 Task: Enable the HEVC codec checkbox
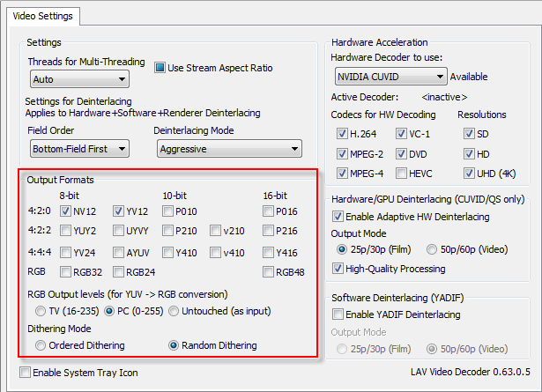point(401,173)
